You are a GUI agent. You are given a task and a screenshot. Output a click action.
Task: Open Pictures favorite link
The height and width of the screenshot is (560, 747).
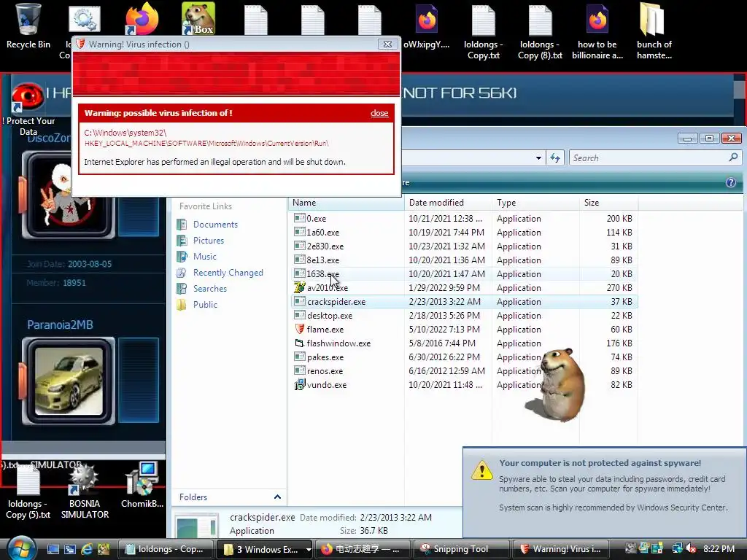point(208,241)
